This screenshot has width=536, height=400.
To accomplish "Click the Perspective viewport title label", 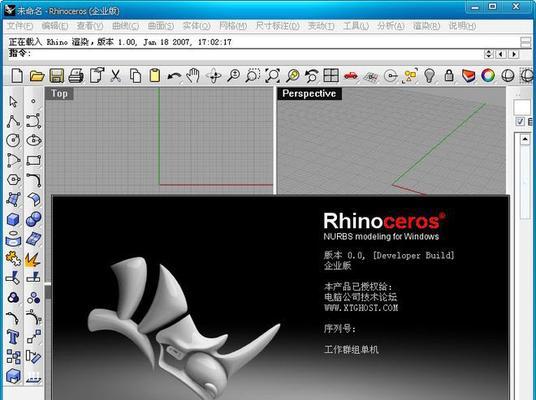I will pyautogui.click(x=309, y=93).
